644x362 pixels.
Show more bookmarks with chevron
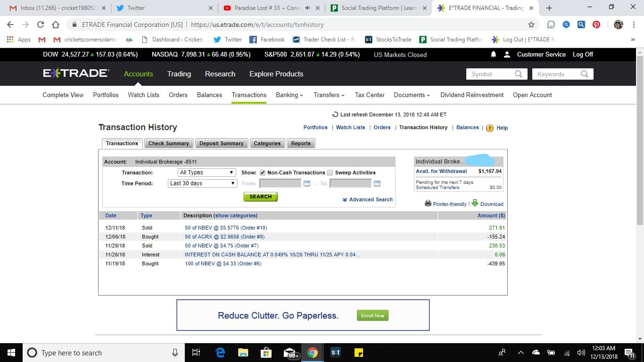coord(633,40)
